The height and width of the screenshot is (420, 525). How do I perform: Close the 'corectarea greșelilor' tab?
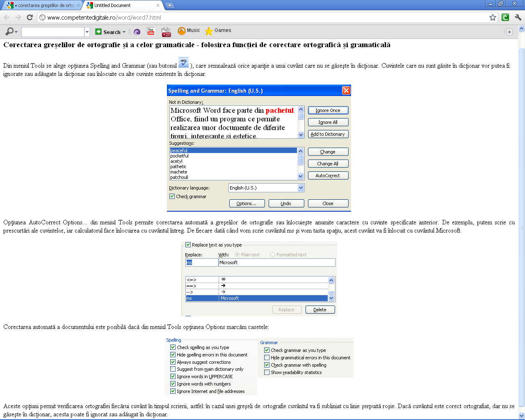tap(78, 5)
